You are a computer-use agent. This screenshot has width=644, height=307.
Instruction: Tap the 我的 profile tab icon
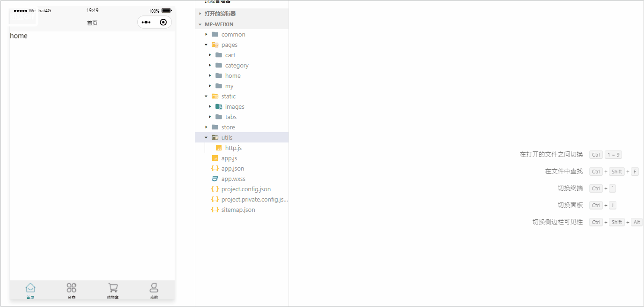154,288
